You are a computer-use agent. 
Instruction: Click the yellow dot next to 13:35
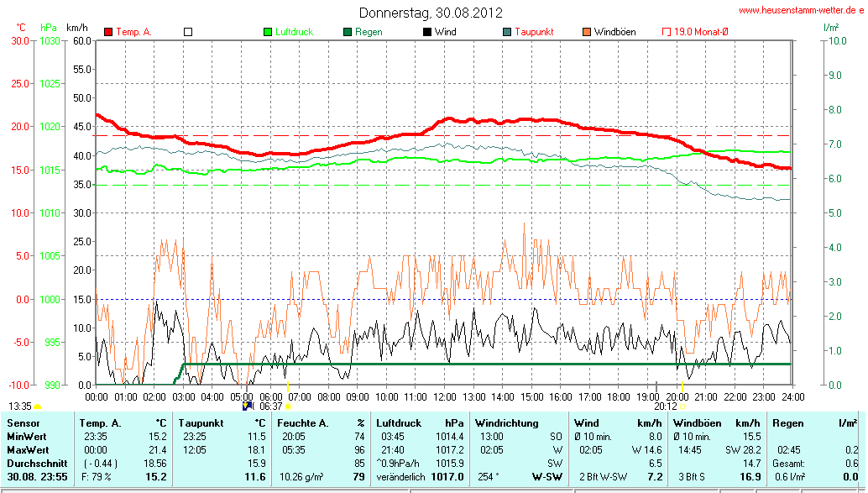[x=38, y=406]
